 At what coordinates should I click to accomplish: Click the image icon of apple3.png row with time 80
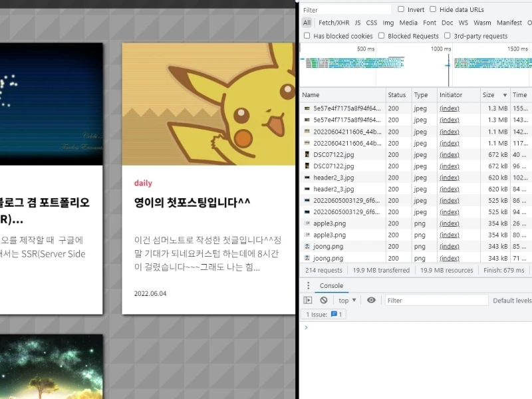point(307,235)
